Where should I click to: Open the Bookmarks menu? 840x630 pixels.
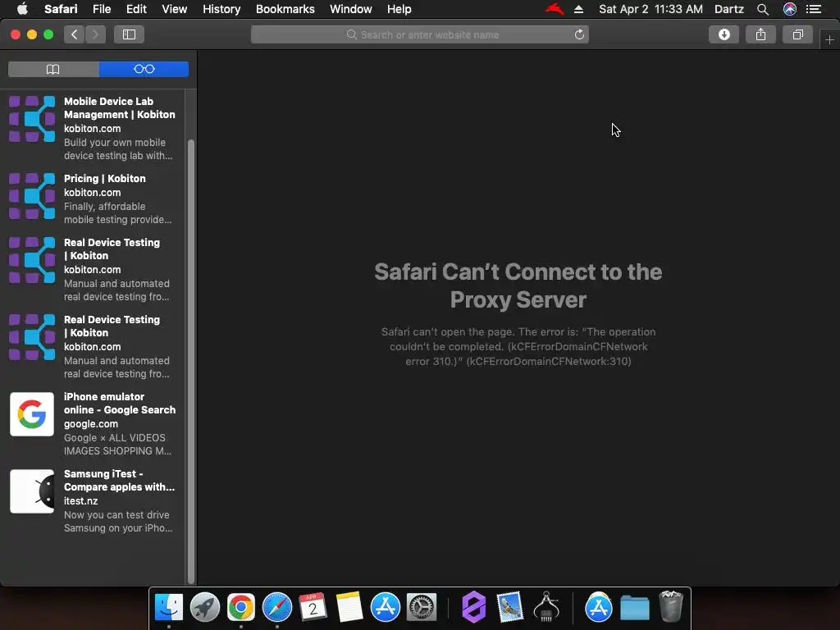click(x=285, y=9)
